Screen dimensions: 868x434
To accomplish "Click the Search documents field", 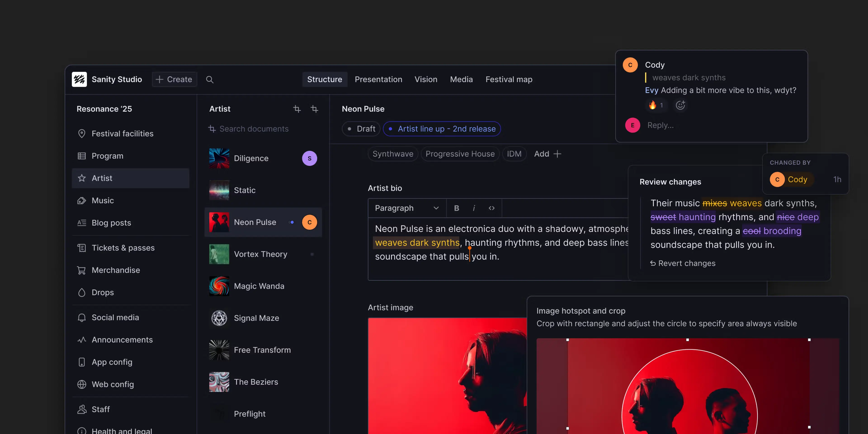I will pyautogui.click(x=254, y=129).
